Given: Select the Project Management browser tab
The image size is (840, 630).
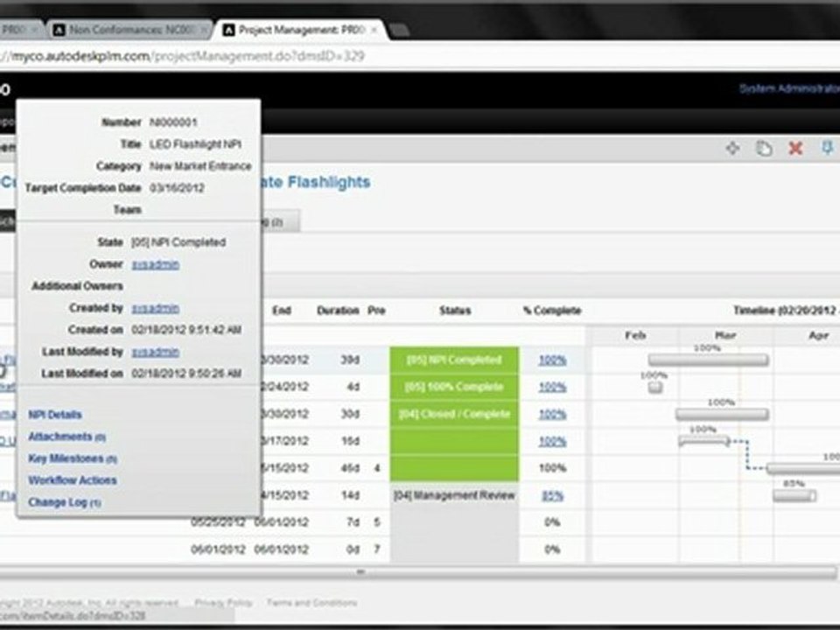Looking at the screenshot, I should [300, 30].
